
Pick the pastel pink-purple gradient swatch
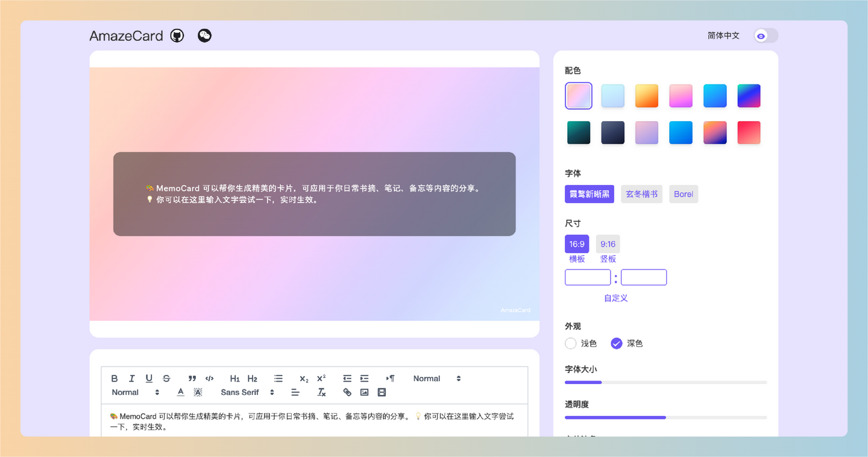[x=579, y=96]
